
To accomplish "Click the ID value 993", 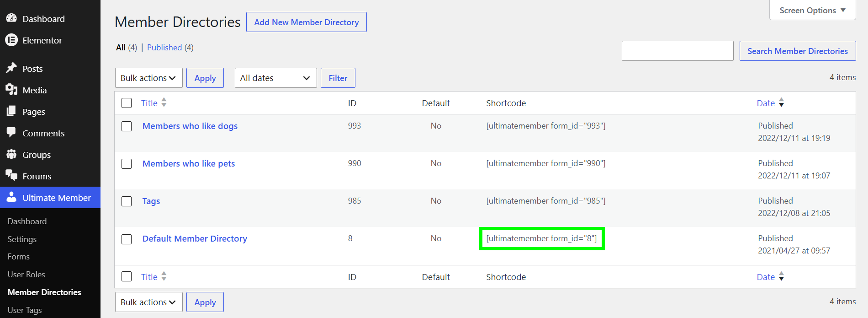I will (355, 126).
